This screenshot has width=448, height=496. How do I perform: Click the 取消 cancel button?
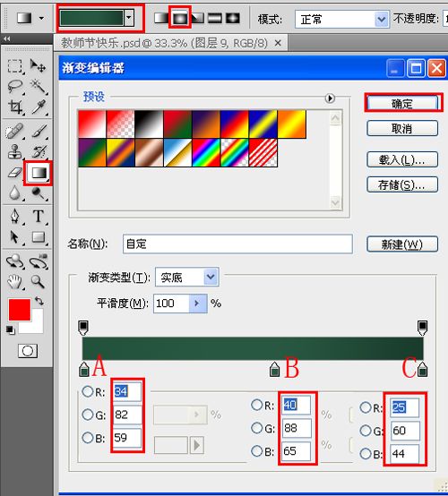pos(402,128)
